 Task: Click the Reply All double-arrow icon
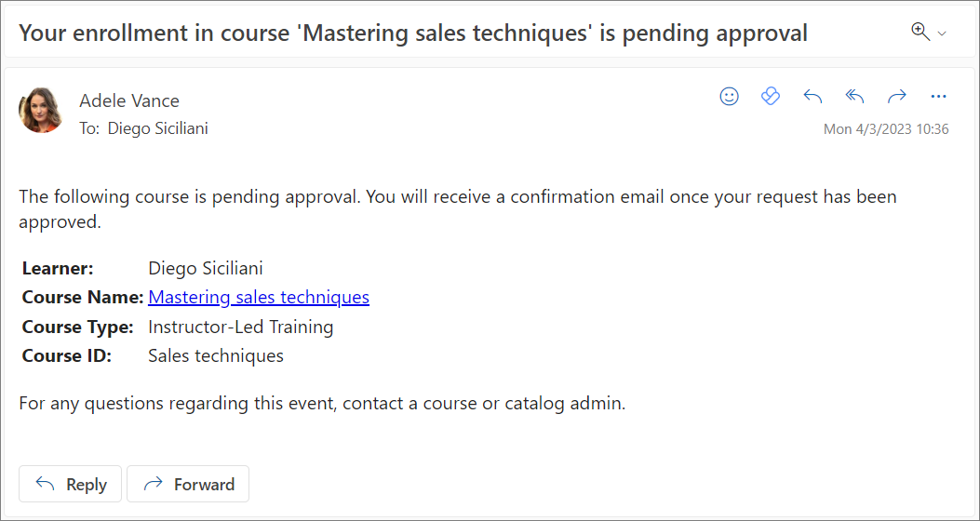(x=854, y=97)
